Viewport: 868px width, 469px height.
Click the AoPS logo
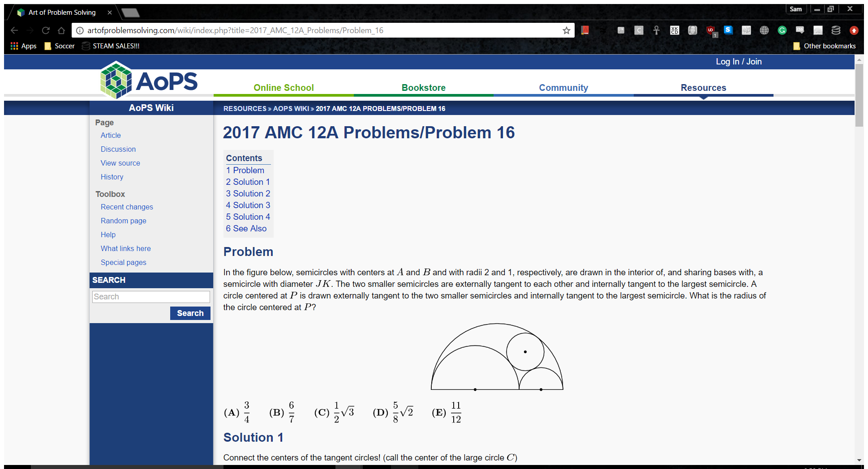[x=149, y=81]
